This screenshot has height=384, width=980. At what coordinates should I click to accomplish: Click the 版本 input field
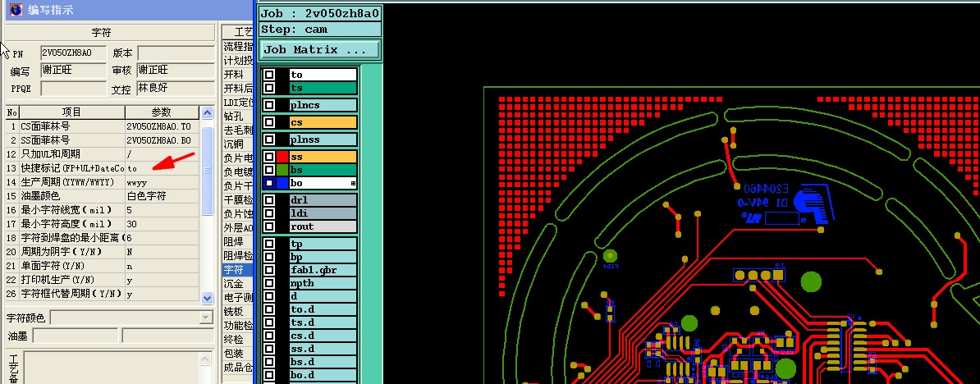176,53
